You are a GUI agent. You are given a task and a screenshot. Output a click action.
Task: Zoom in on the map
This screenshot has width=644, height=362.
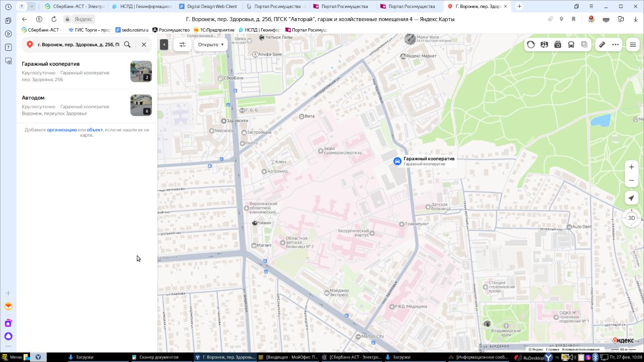tap(631, 167)
